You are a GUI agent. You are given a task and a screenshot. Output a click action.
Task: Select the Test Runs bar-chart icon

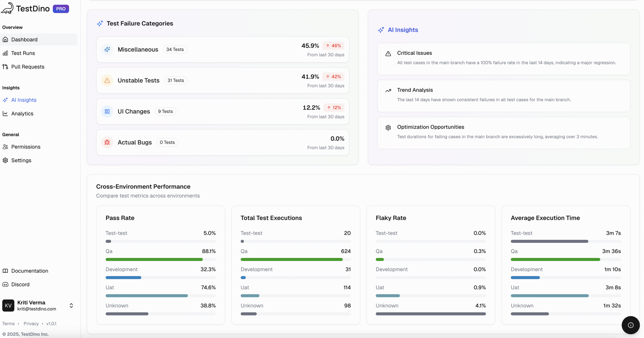click(x=5, y=53)
